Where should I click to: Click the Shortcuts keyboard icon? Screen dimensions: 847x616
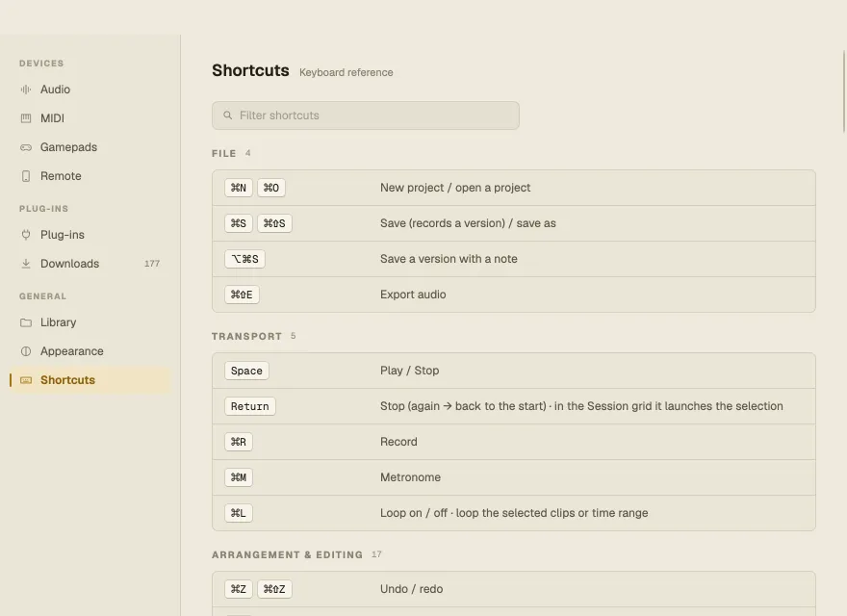[25, 380]
